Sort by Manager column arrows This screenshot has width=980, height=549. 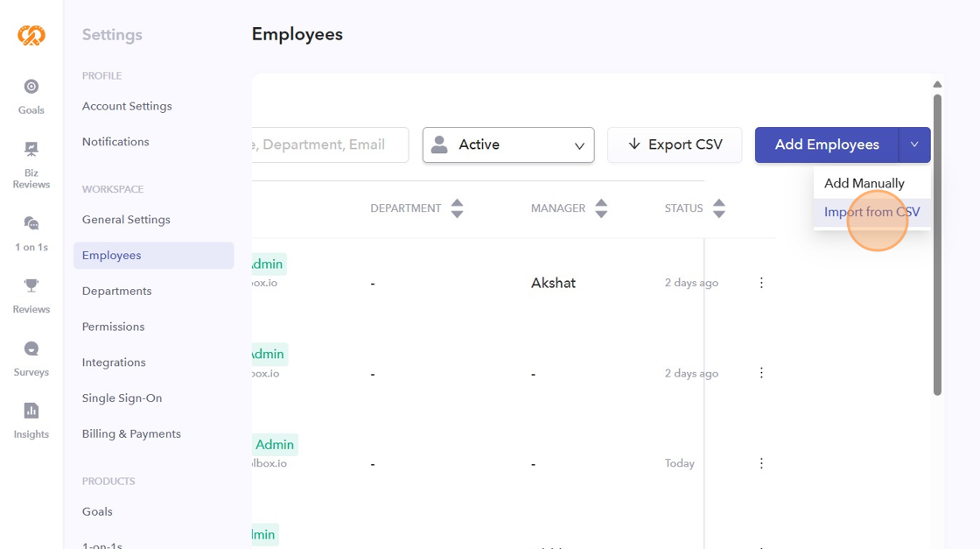601,208
